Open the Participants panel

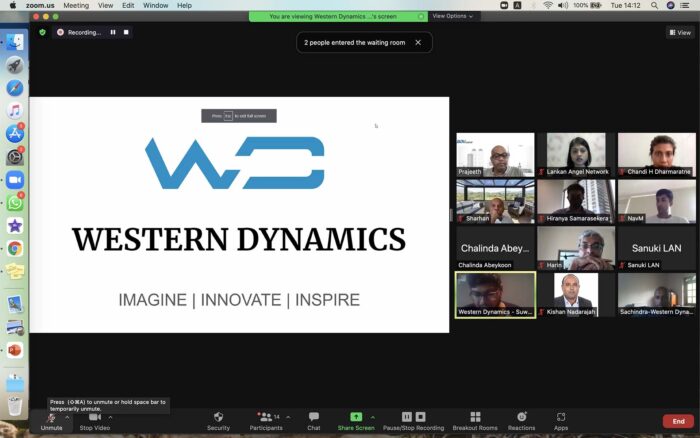coord(266,419)
